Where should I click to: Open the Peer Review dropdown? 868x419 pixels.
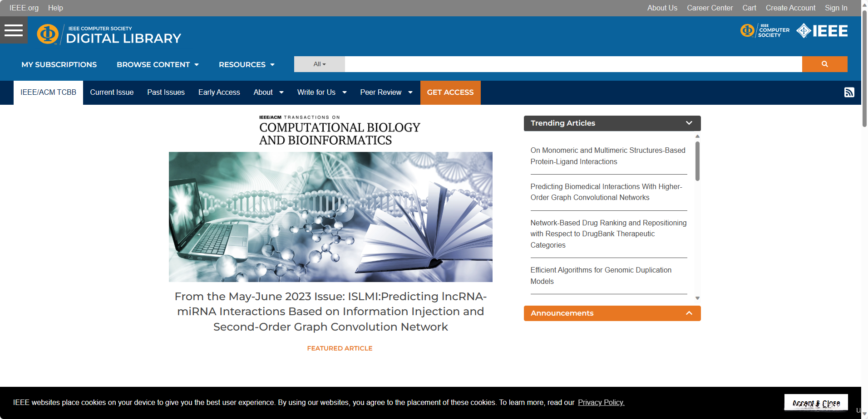coord(386,93)
